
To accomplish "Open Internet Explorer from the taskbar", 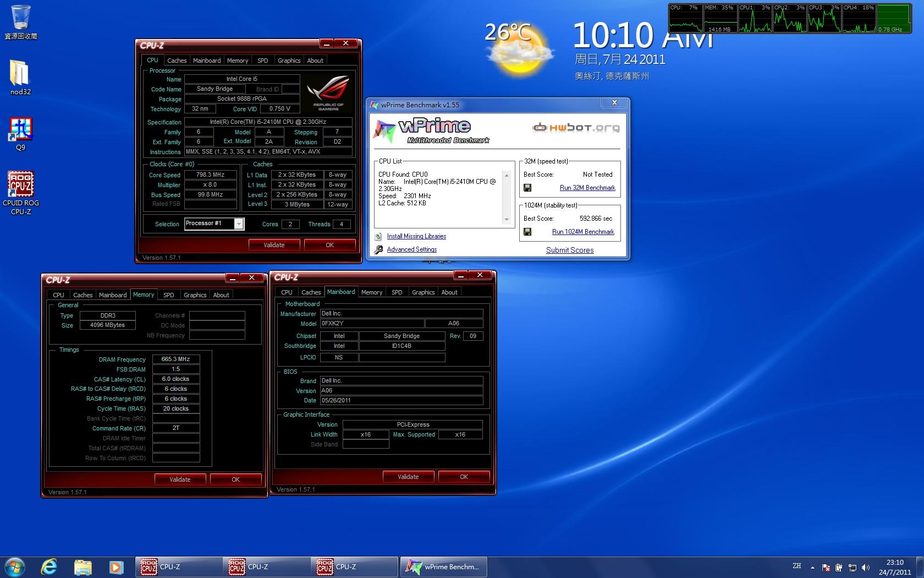I will click(49, 567).
